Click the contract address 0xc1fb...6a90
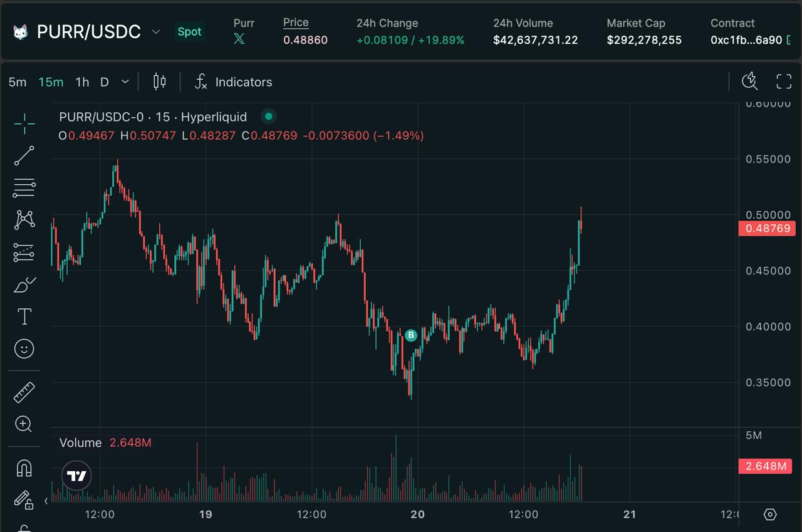802x532 pixels. (746, 40)
